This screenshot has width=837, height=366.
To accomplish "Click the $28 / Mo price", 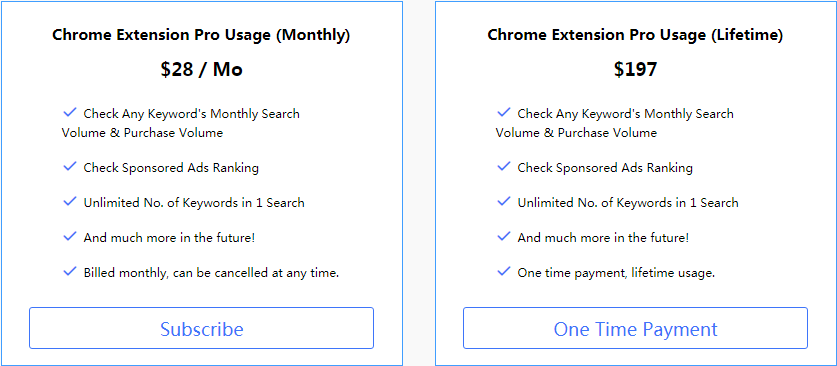I will (x=201, y=69).
